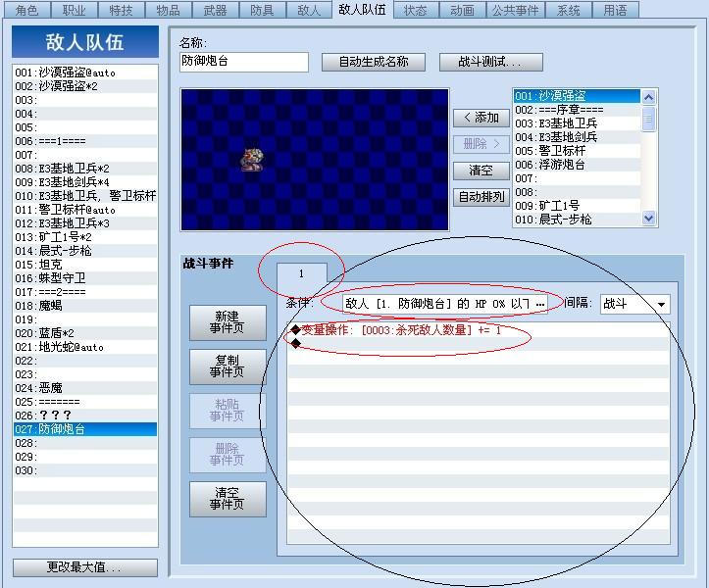
Task: Select troop 012:E3基地卫兵*3
Action: pos(85,223)
